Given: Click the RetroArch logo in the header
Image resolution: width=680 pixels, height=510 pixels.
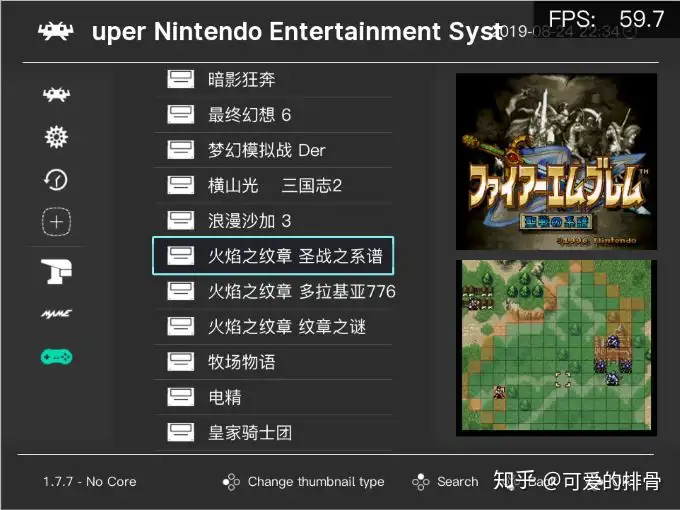Looking at the screenshot, I should (x=56, y=31).
